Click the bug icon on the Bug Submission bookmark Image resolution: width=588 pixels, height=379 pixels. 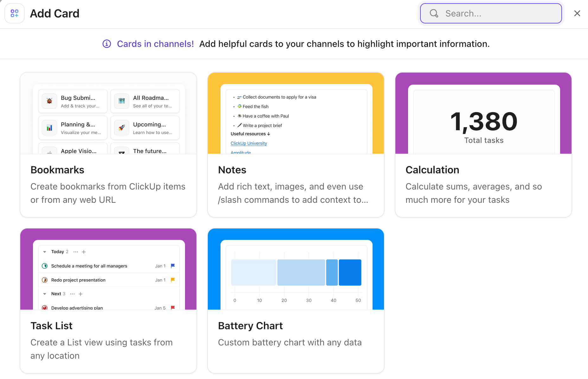click(49, 101)
